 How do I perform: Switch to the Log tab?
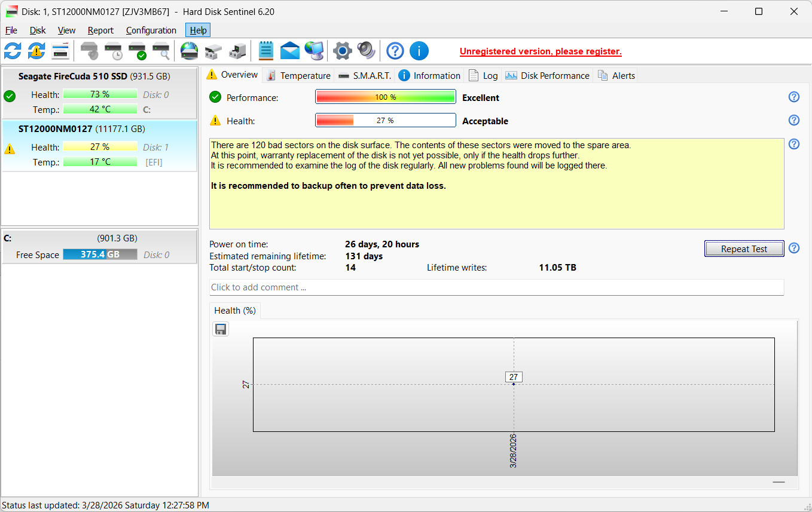pos(483,75)
